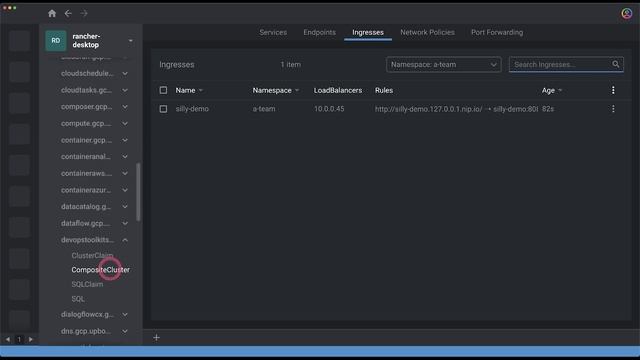The image size is (640, 360).
Task: Switch to the Services tab
Action: point(273,32)
